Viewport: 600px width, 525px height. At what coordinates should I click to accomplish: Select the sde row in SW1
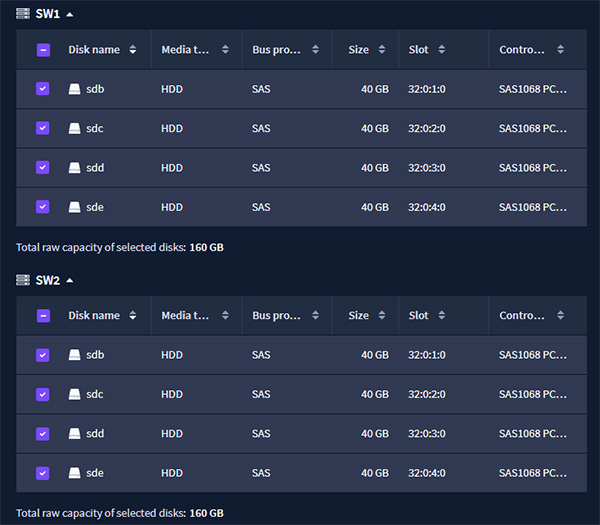click(x=301, y=207)
